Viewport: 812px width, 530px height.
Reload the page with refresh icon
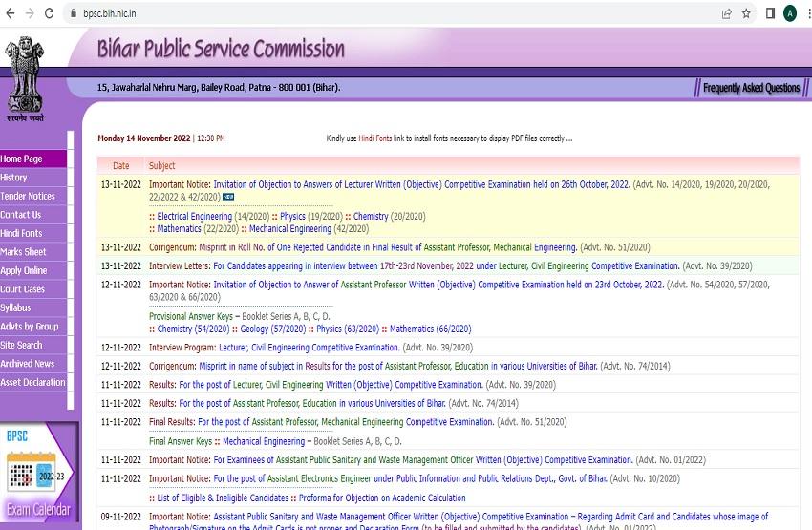point(52,13)
